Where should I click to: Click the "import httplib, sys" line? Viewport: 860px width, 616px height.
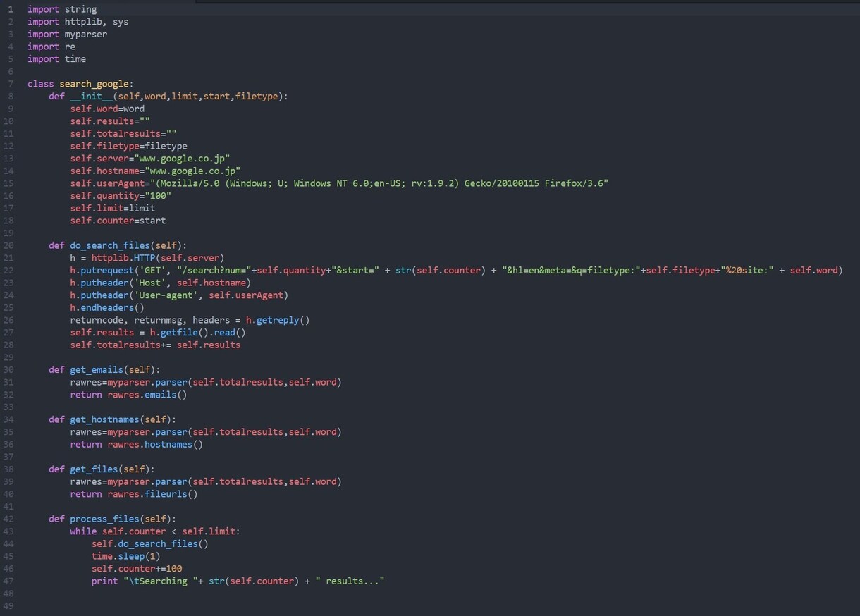click(78, 22)
